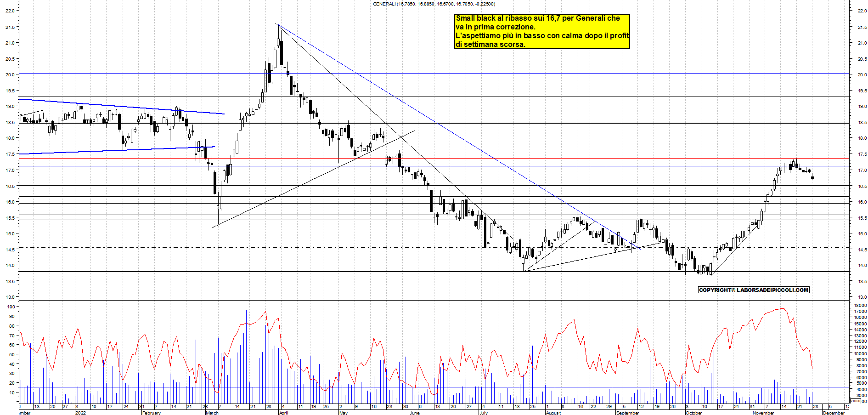Click the '14000' volume scale label
Screen dimensions: 868x415
(860, 330)
